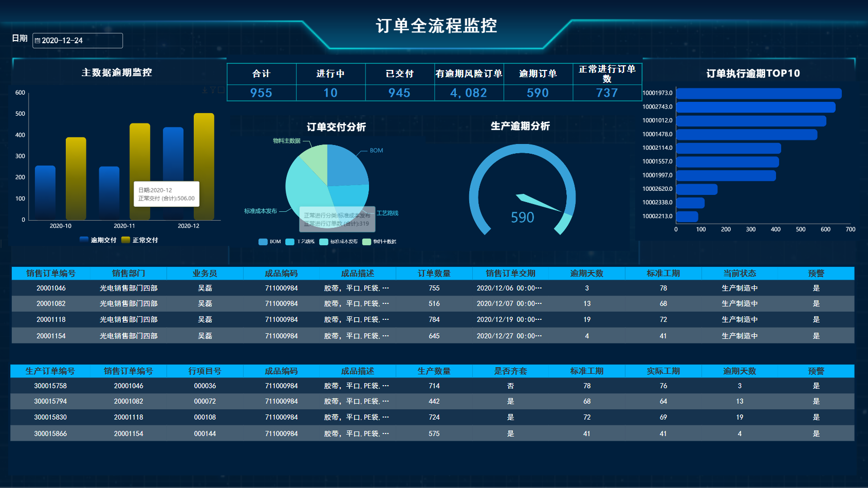The image size is (868, 488).
Task: Click the filter funnel icon on bar chart
Action: click(213, 90)
